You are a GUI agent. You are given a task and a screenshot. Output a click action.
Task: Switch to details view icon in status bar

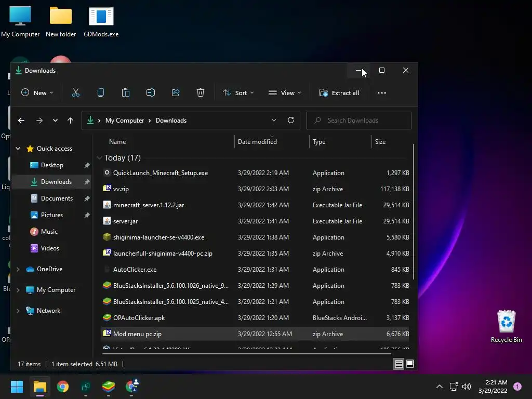[398, 364]
